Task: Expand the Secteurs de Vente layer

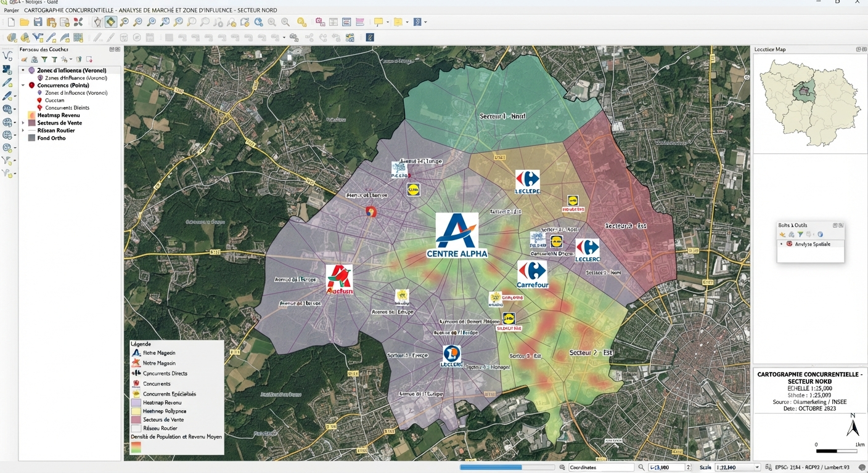Action: tap(23, 123)
